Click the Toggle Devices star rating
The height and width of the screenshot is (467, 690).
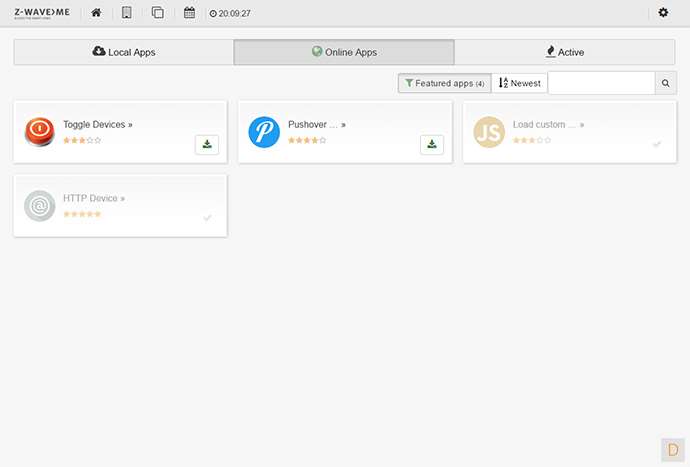[x=82, y=140]
